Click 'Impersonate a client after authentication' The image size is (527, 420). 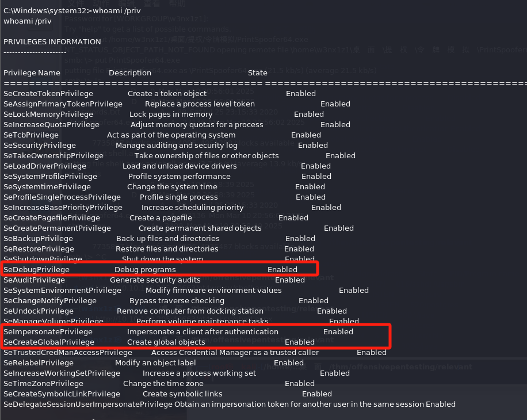[203, 332]
